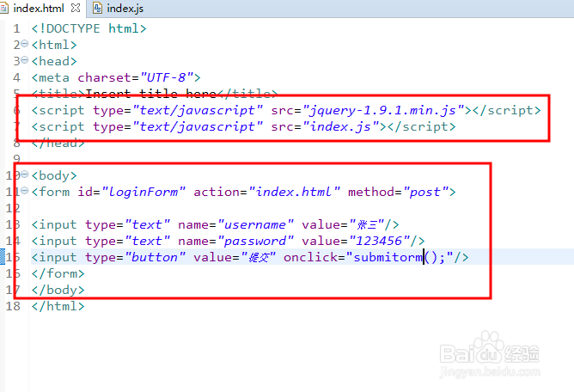574x392 pixels.
Task: Click the method value "post"
Action: click(425, 192)
